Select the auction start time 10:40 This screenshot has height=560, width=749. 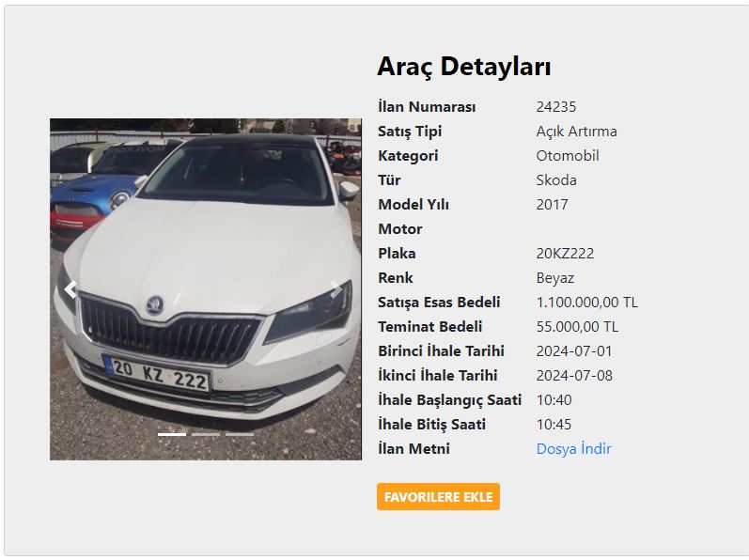(554, 399)
